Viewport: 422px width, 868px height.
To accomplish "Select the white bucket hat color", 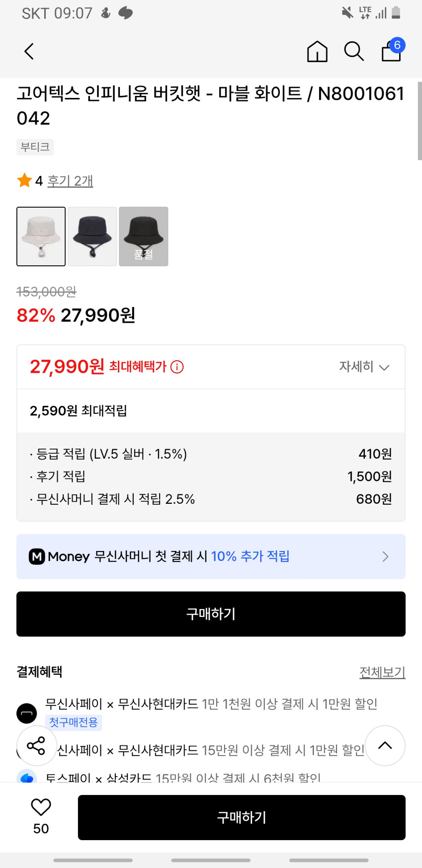I will point(41,237).
